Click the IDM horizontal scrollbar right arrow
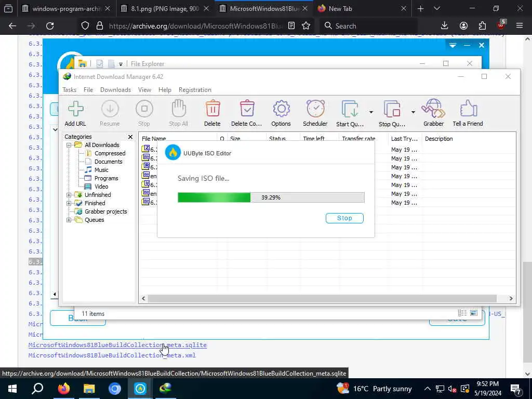The image size is (532, 399). pyautogui.click(x=511, y=299)
